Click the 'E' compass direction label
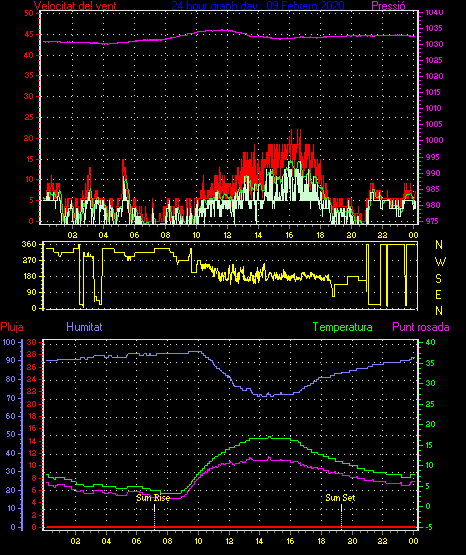 438,295
